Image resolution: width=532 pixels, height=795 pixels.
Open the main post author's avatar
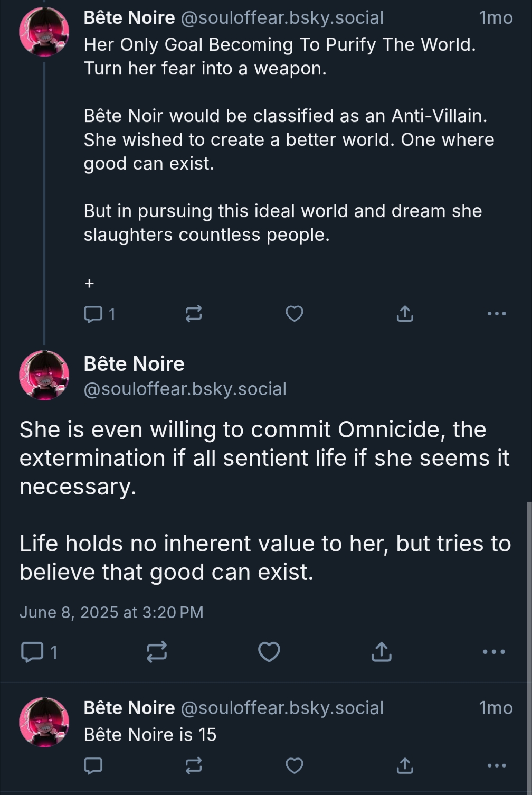[x=44, y=375]
